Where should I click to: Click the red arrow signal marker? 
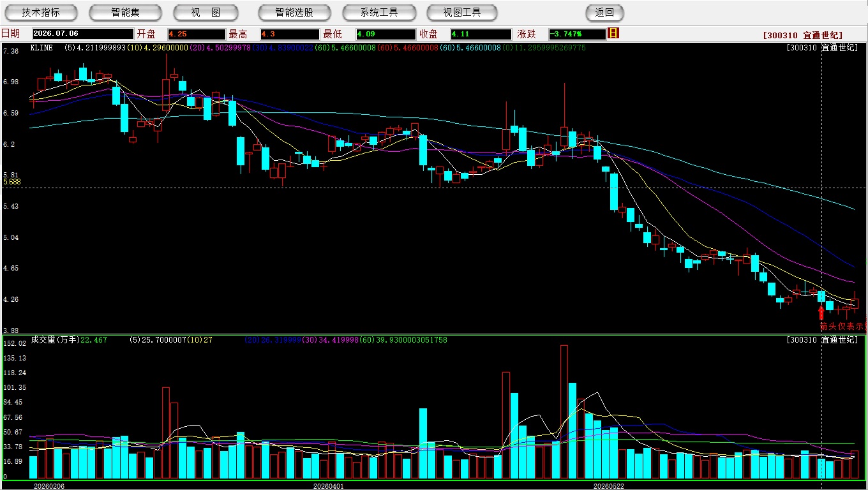tap(821, 312)
